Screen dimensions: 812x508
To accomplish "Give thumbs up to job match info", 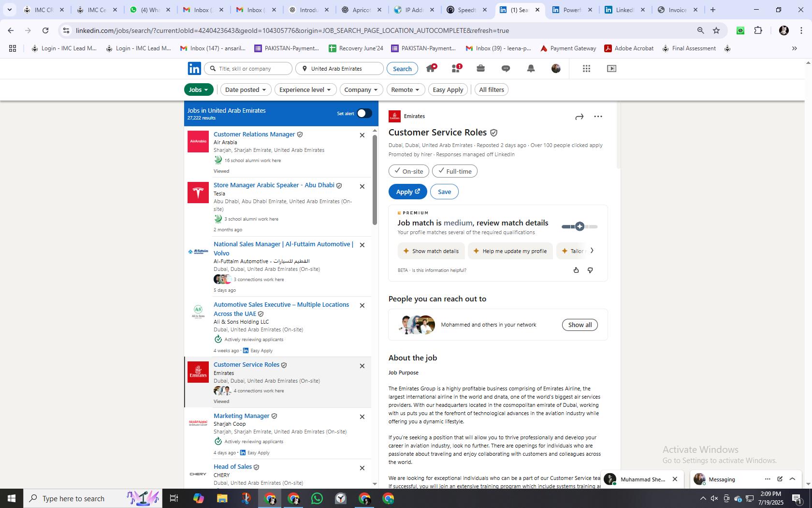I will (576, 270).
